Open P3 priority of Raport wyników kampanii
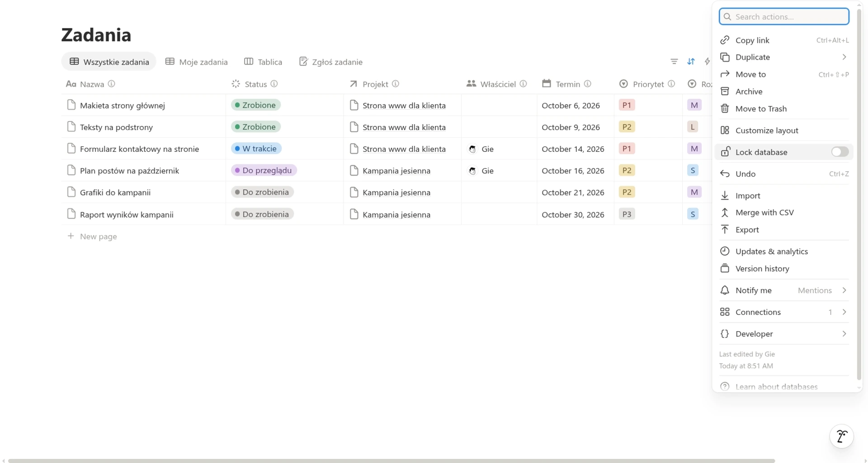The height and width of the screenshot is (463, 868). point(627,214)
